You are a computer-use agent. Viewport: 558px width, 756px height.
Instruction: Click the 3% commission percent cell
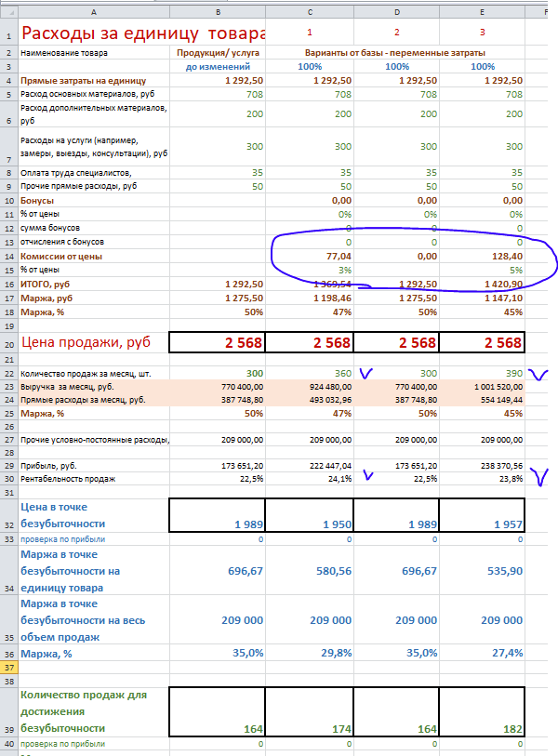click(345, 270)
